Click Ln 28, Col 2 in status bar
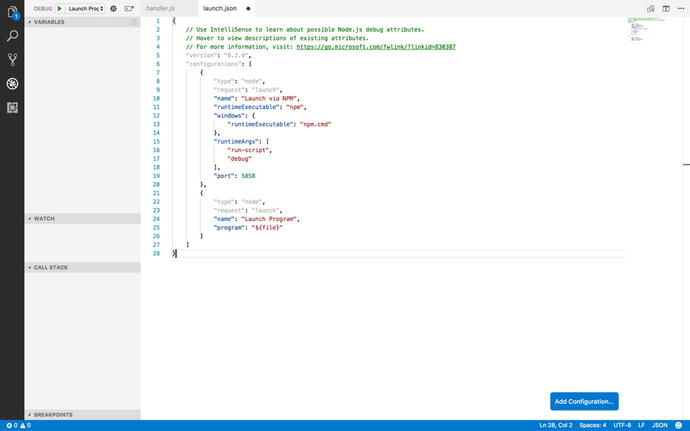The image size is (690, 431). tap(556, 425)
